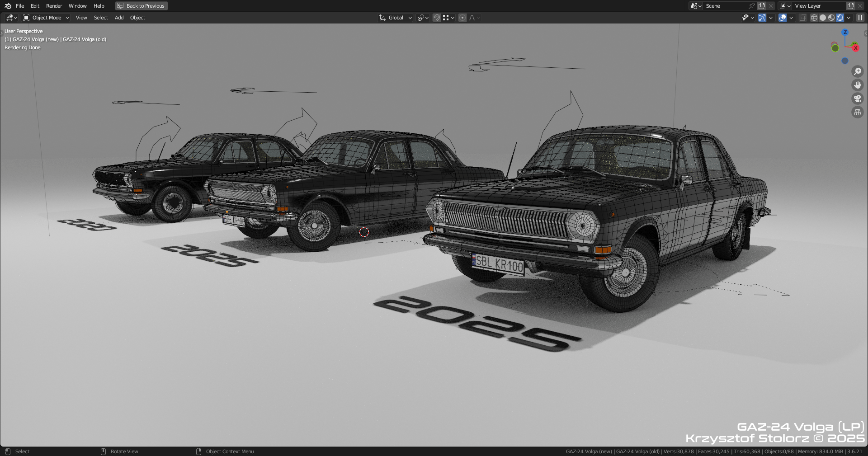This screenshot has width=868, height=456.
Task: Open the Render menu
Action: point(54,6)
